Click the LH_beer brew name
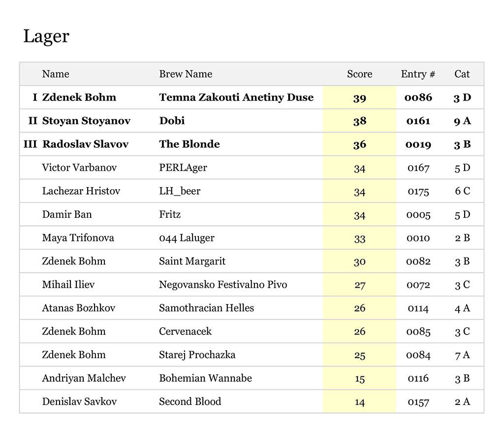504x433 pixels. pos(180,191)
